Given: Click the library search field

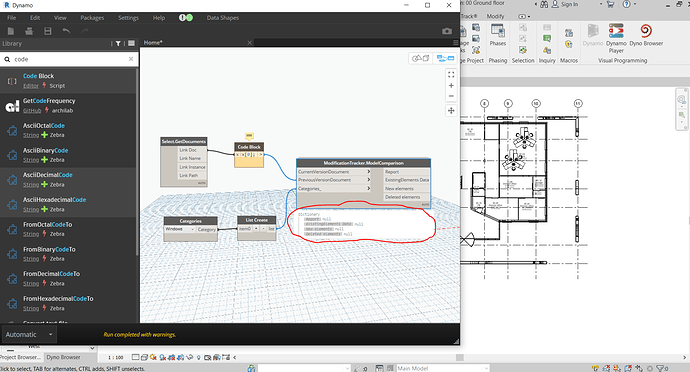Looking at the screenshot, I should pyautogui.click(x=70, y=59).
